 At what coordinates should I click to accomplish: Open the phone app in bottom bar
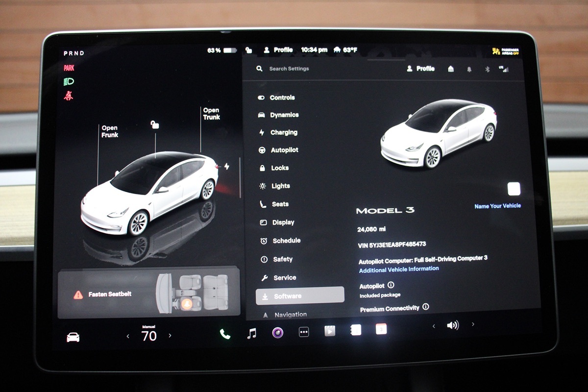tap(225, 334)
